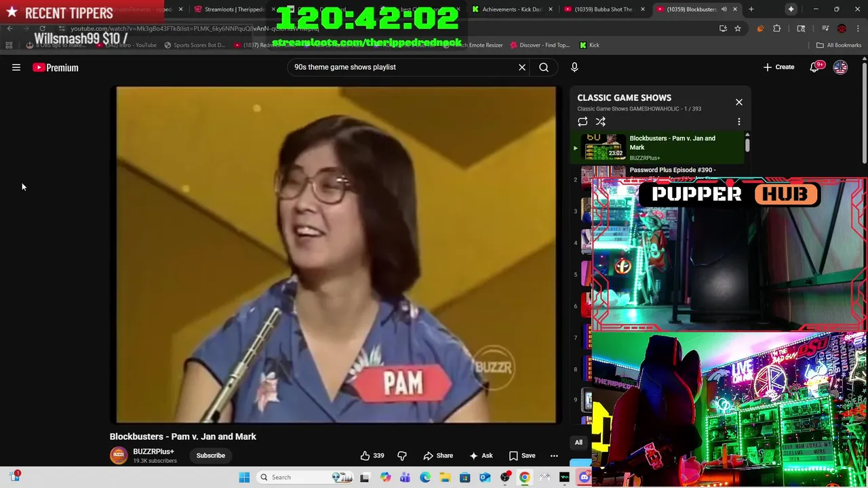This screenshot has height=488, width=868.
Task: Switch to OBS Studio on taskbar
Action: click(x=505, y=477)
